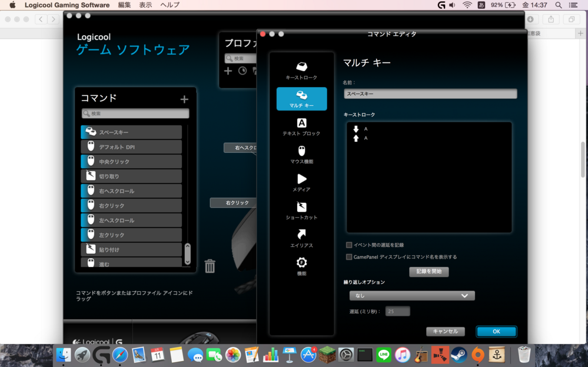Viewport: 588px width, 367px height.
Task: Click the 名前 field containing スペースキー
Action: coord(430,94)
